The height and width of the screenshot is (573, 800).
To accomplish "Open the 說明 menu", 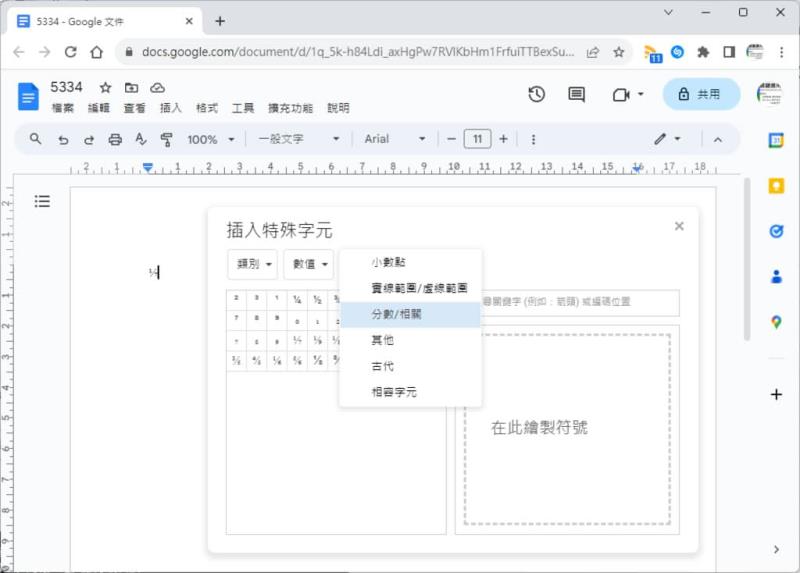I will pyautogui.click(x=338, y=108).
